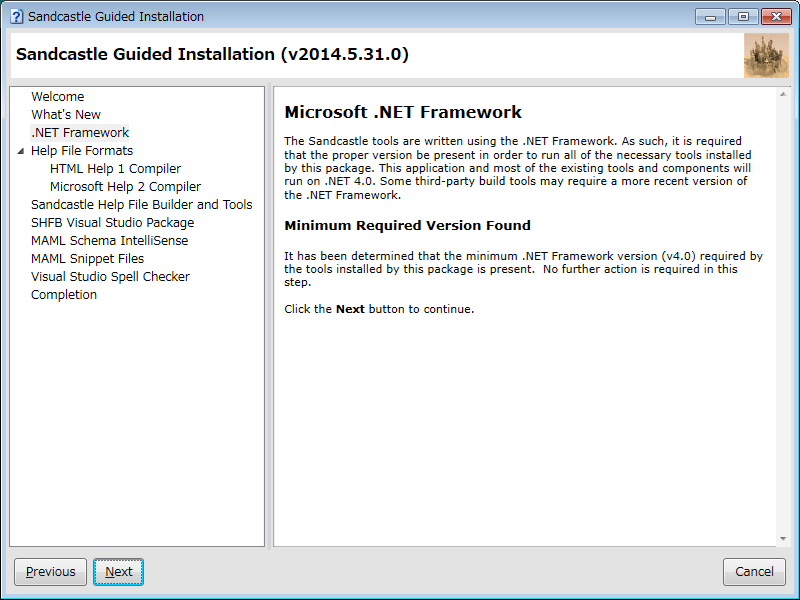Click the content pane scroll down arrow
The image size is (800, 600).
[x=783, y=539]
